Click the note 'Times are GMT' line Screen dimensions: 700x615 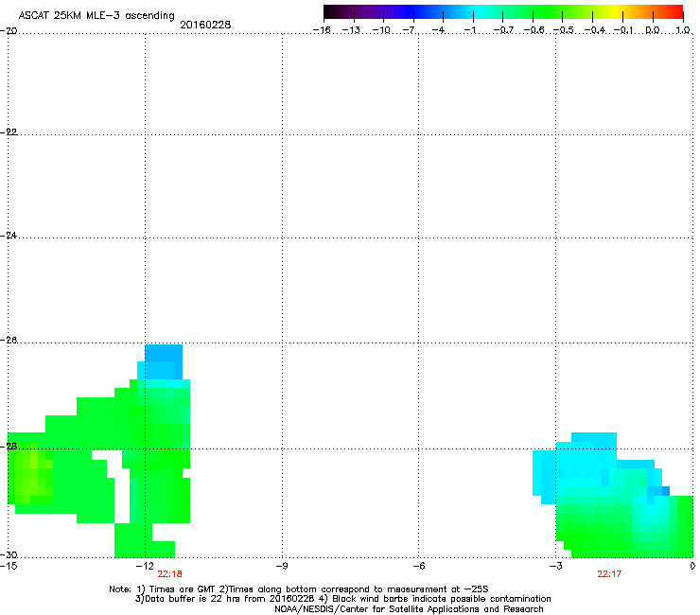coord(298,589)
